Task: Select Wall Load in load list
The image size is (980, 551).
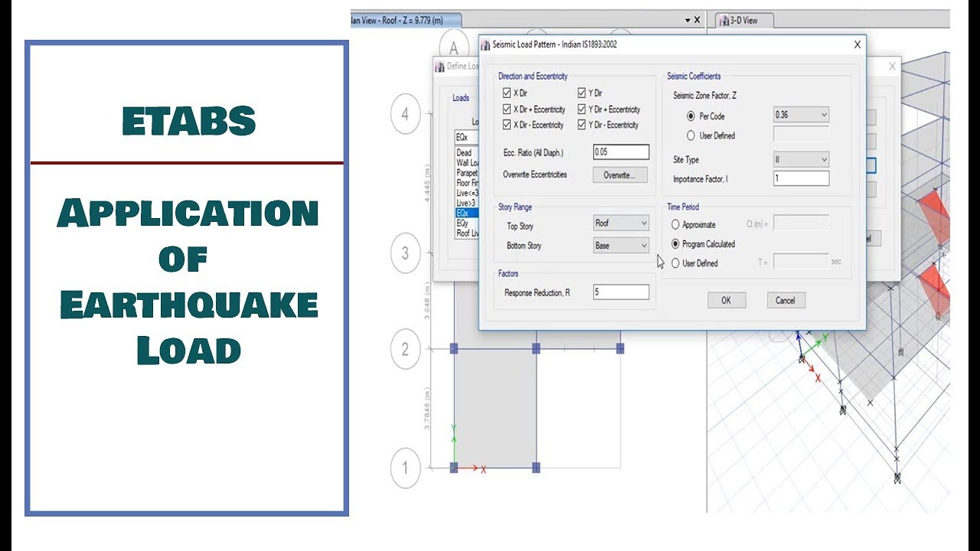Action: 467,163
